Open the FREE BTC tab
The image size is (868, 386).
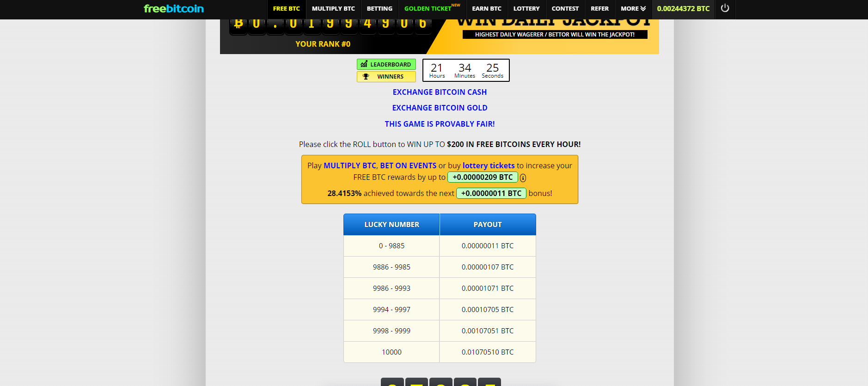click(287, 8)
